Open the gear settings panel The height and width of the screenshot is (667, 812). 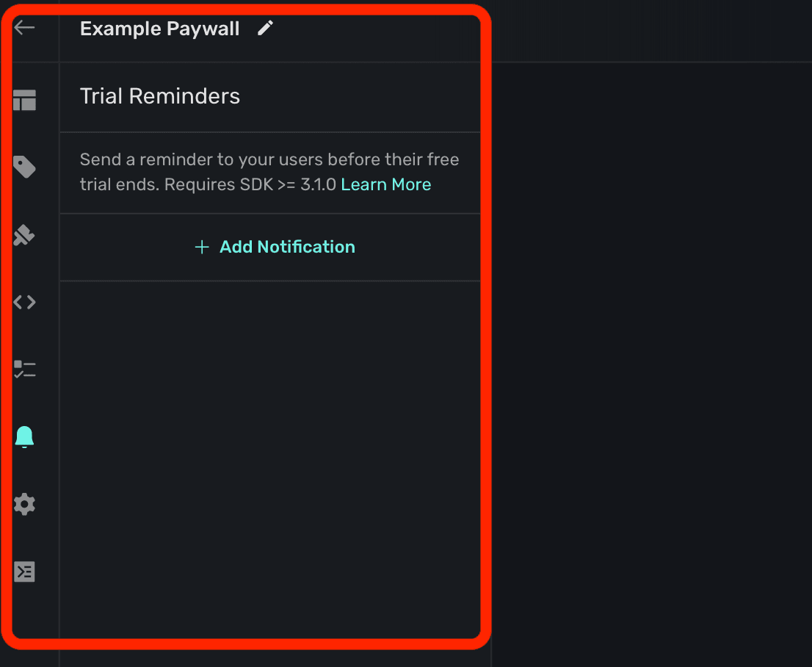tap(24, 504)
